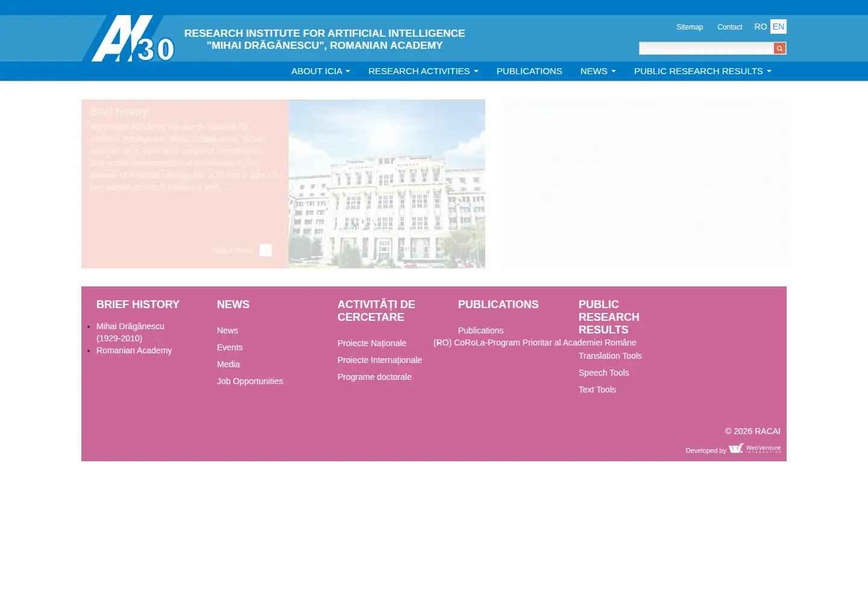Click the Romanian Academy building photo
The height and width of the screenshot is (603, 868).
click(387, 184)
